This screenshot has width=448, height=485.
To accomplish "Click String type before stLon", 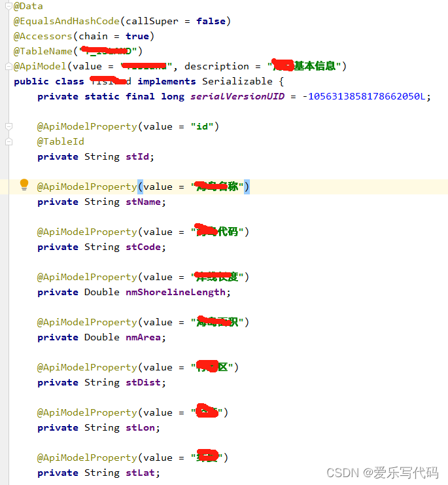I will click(x=102, y=427).
